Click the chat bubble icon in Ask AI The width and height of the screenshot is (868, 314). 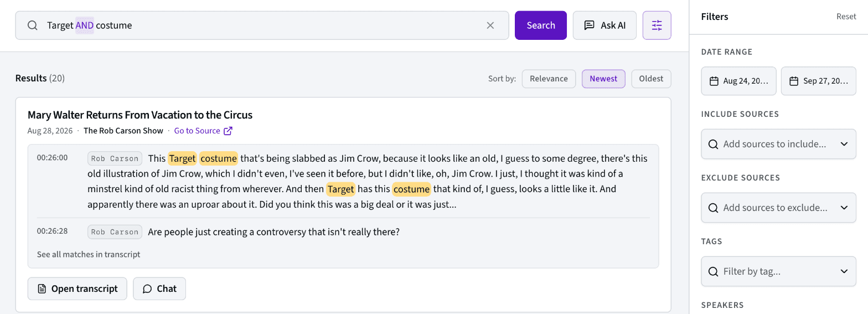(590, 25)
